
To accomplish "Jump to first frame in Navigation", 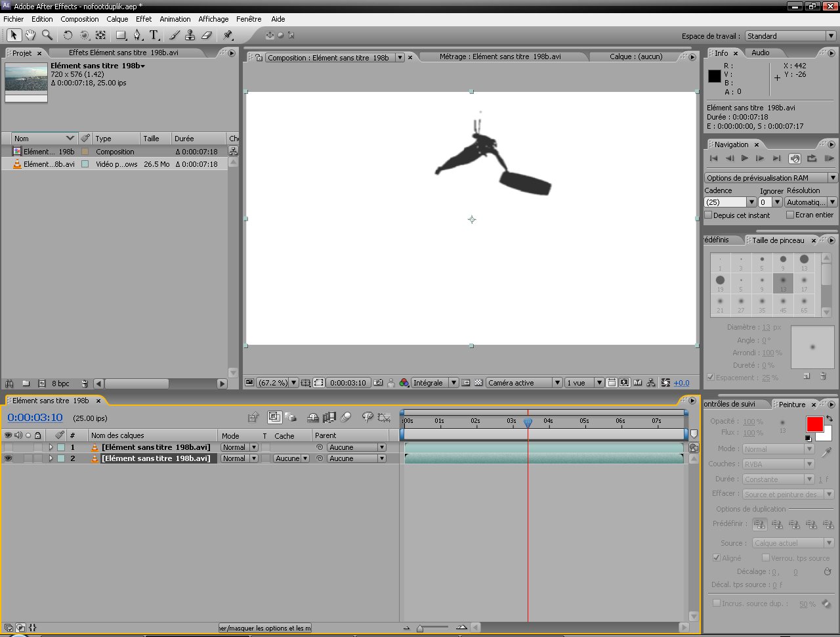I will [x=714, y=158].
